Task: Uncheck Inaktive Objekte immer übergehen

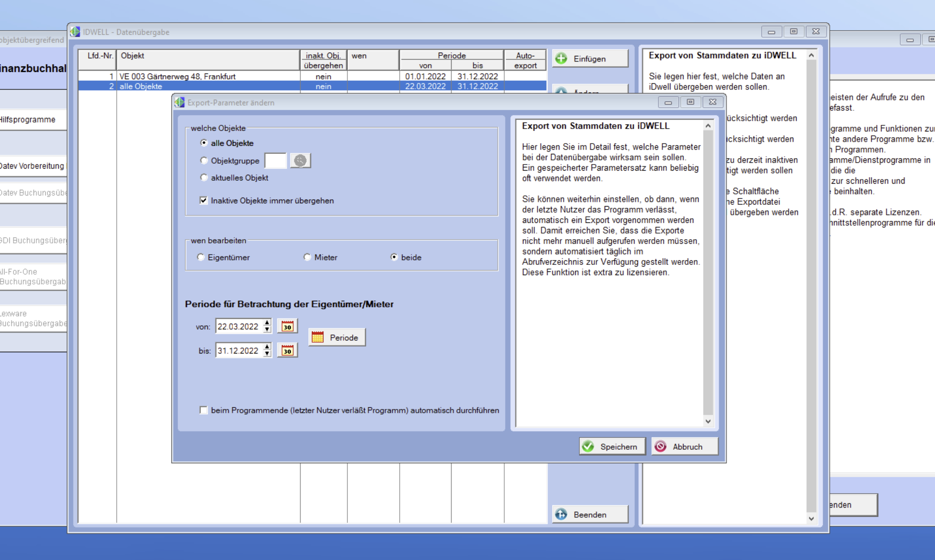Action: 203,200
